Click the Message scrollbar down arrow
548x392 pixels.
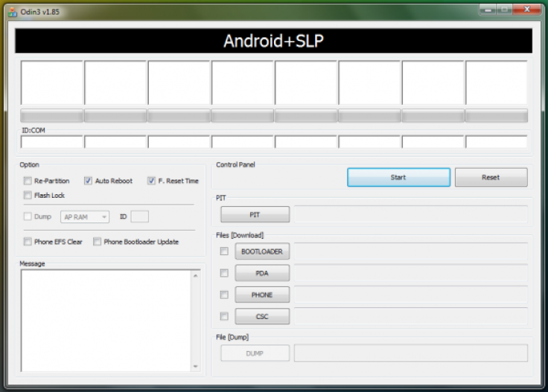tap(196, 366)
